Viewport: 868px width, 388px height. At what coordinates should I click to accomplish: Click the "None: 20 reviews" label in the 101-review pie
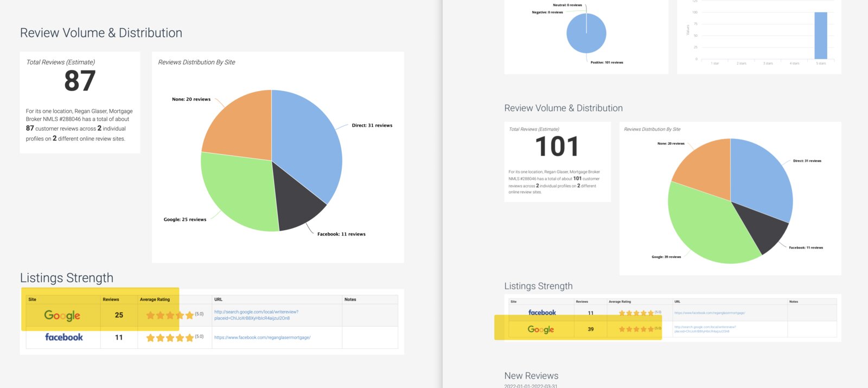671,143
